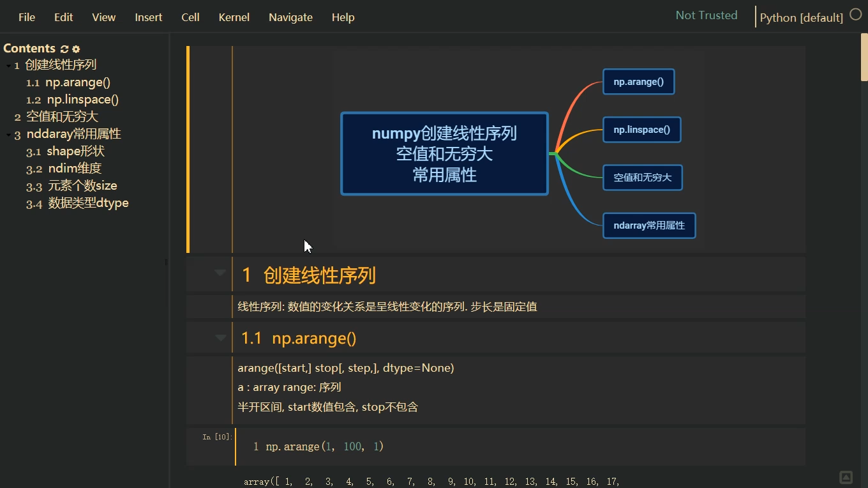Click in the np.arange(1, 100, 1) code cell
This screenshot has height=488, width=868.
pyautogui.click(x=520, y=446)
